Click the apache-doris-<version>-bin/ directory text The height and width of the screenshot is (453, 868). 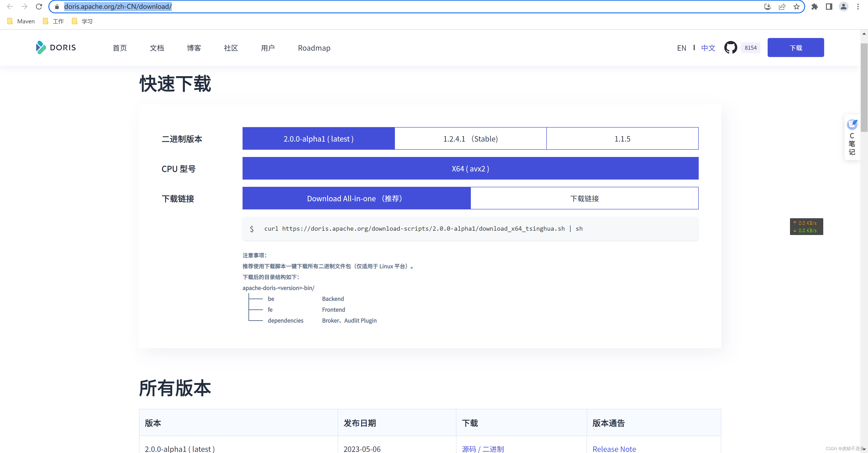point(278,288)
